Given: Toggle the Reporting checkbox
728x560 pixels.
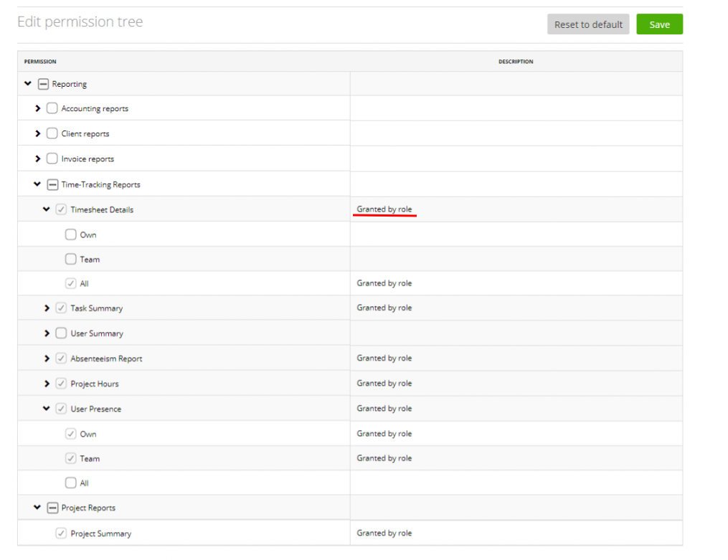Looking at the screenshot, I should point(43,84).
